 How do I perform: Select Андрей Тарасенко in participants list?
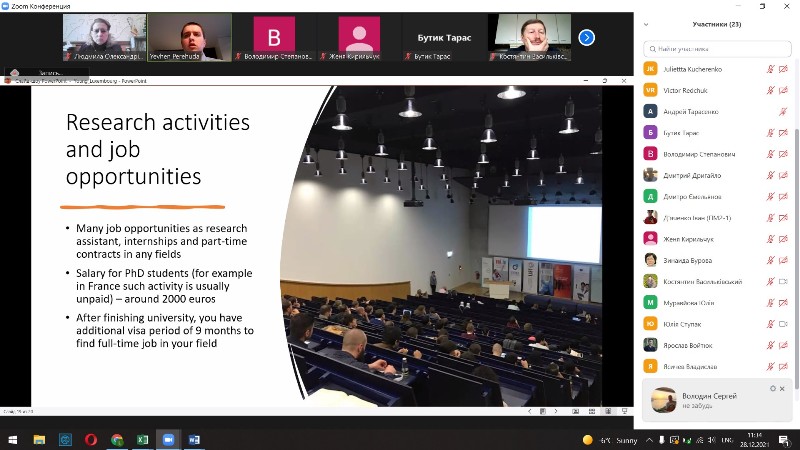pos(715,111)
